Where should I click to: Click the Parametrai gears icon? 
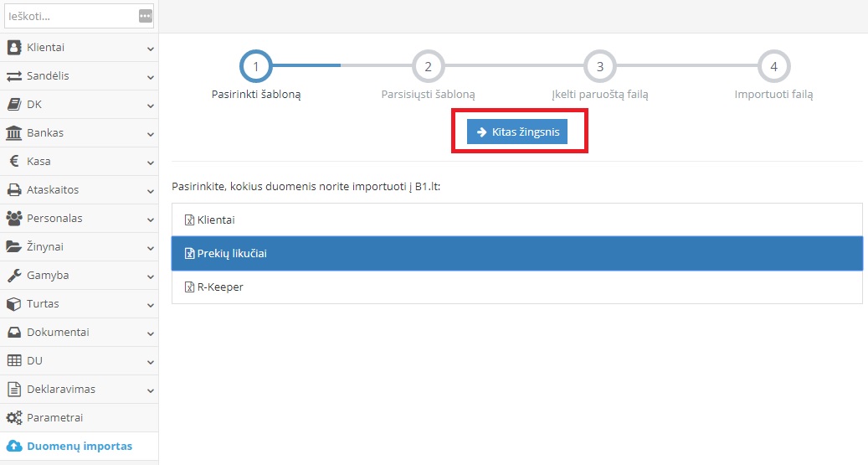14,417
